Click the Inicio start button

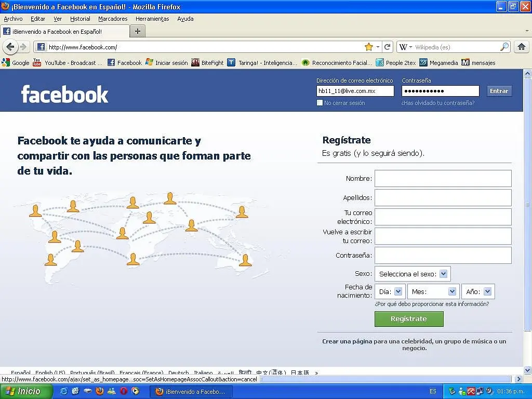point(26,391)
